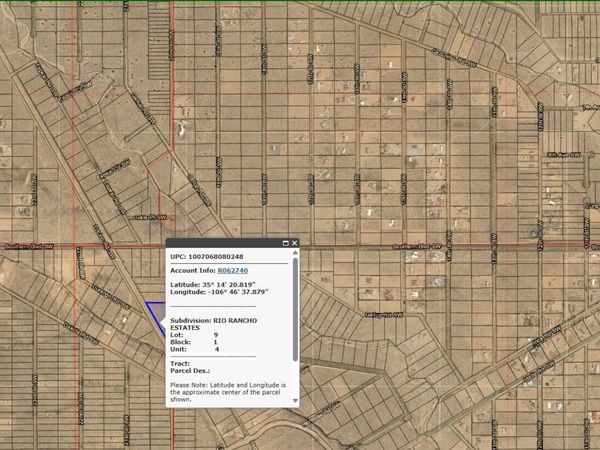Viewport: 600px width, 450px height.
Task: Open account link R062740
Action: [233, 271]
